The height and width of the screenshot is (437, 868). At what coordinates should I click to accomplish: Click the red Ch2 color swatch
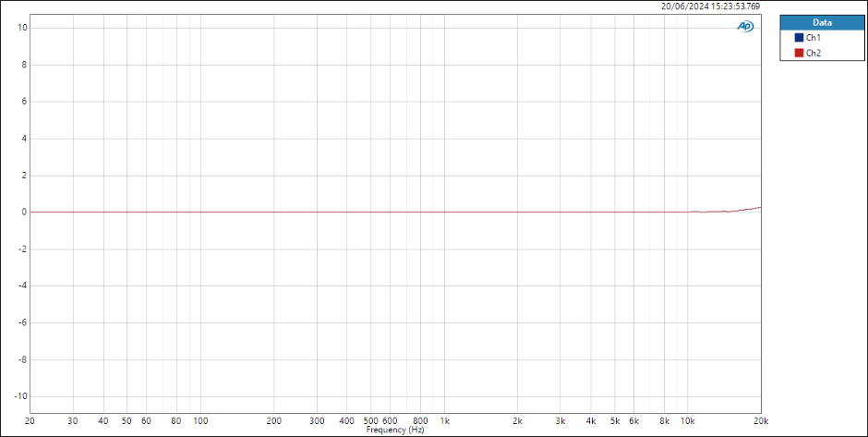(x=799, y=54)
